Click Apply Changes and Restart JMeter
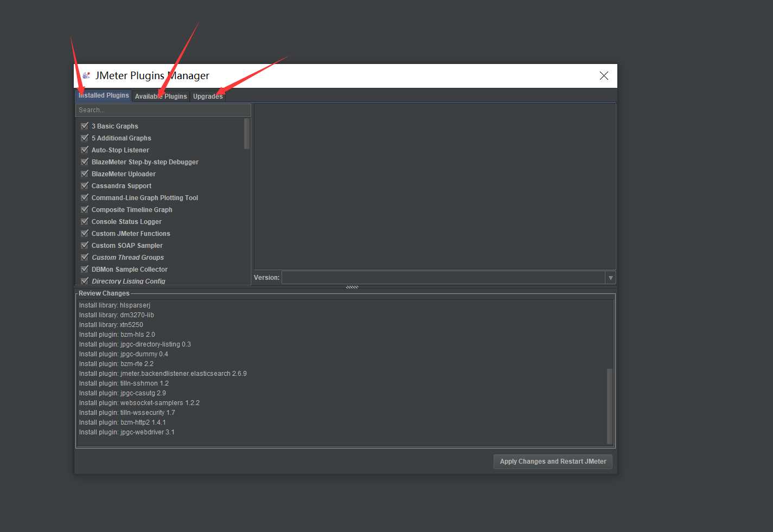The height and width of the screenshot is (532, 773). (553, 462)
